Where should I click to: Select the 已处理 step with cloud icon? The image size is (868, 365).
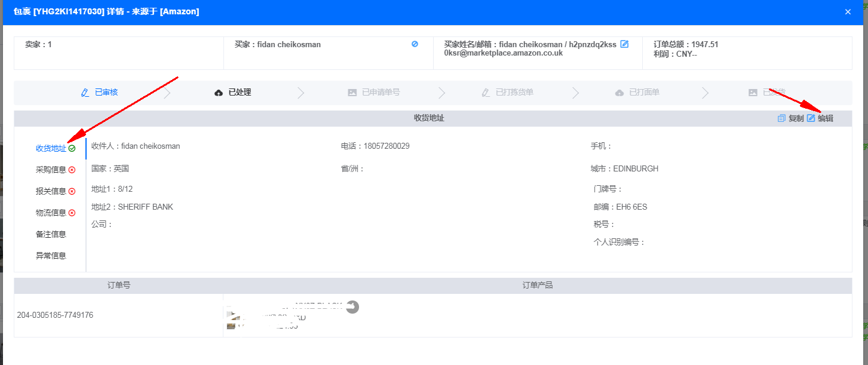coord(233,93)
